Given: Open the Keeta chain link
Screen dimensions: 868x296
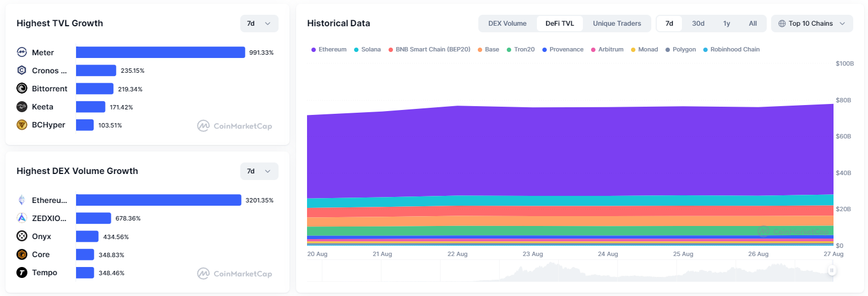Looking at the screenshot, I should coord(43,107).
